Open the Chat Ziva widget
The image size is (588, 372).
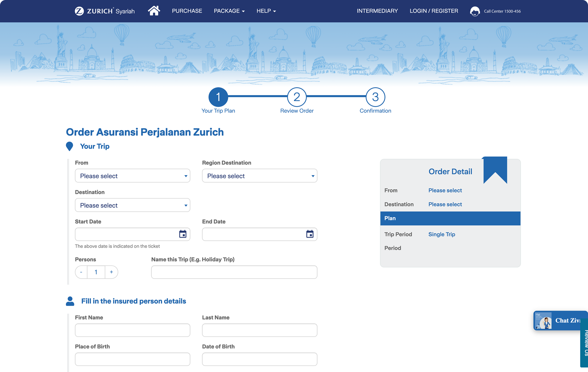click(x=560, y=321)
